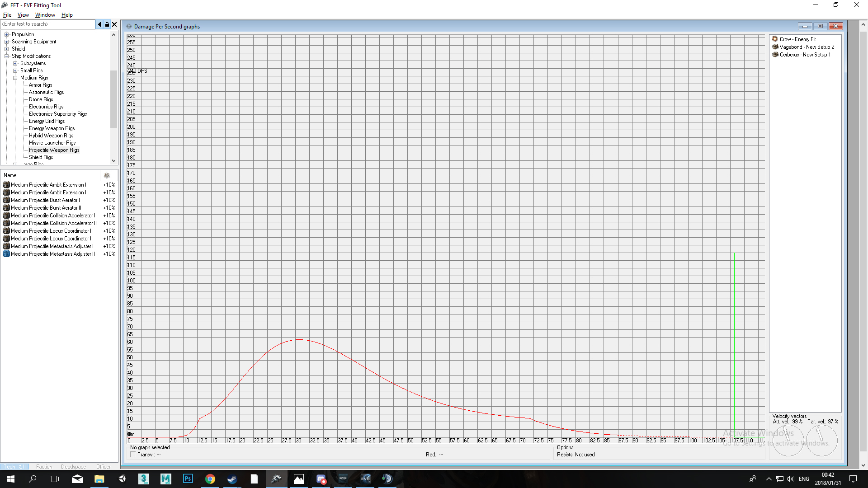Open the Help menu
Image resolution: width=868 pixels, height=488 pixels.
coord(67,15)
